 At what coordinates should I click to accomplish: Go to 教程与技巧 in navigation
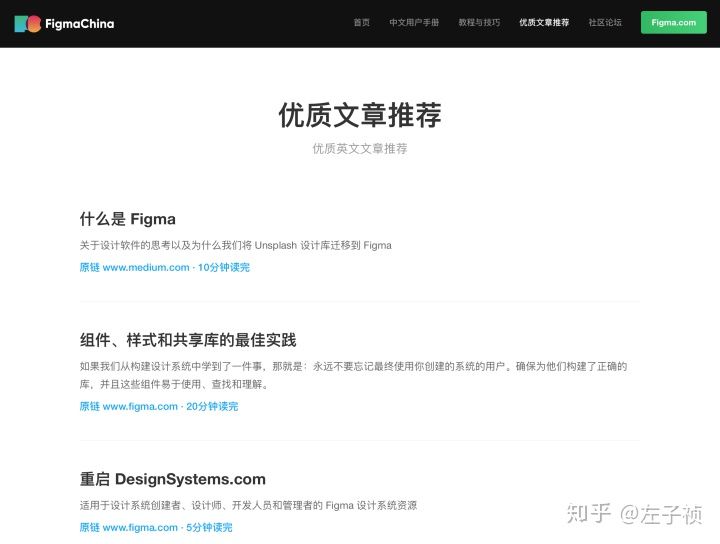pyautogui.click(x=479, y=22)
